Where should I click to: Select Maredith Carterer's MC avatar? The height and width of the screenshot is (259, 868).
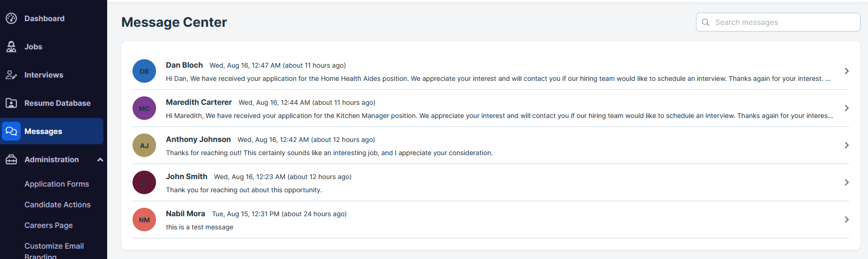[144, 108]
